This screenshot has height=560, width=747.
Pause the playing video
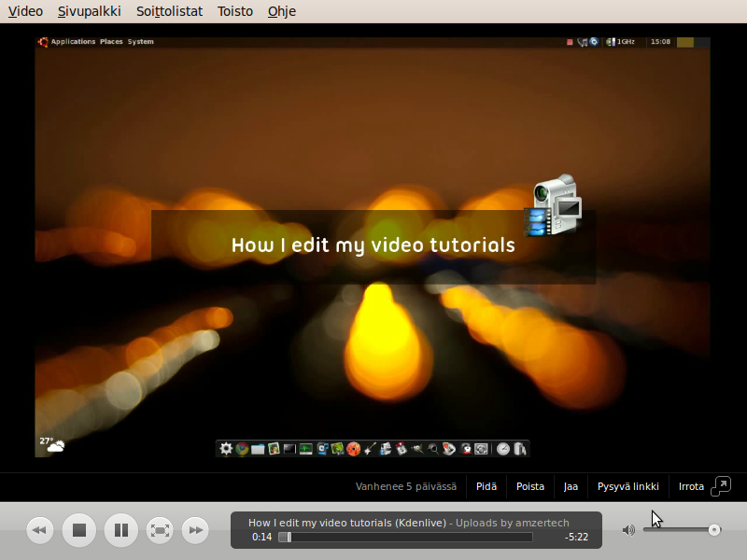pos(120,530)
